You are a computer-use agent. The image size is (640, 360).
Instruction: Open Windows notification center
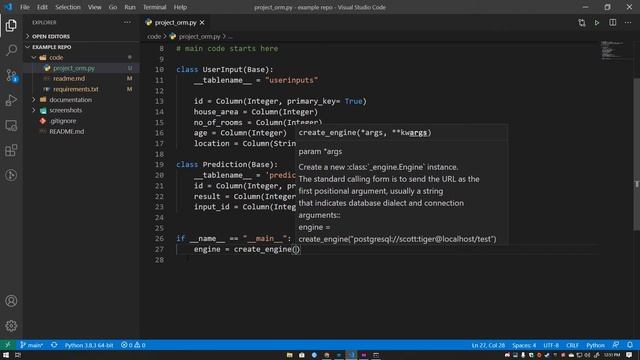629,355
